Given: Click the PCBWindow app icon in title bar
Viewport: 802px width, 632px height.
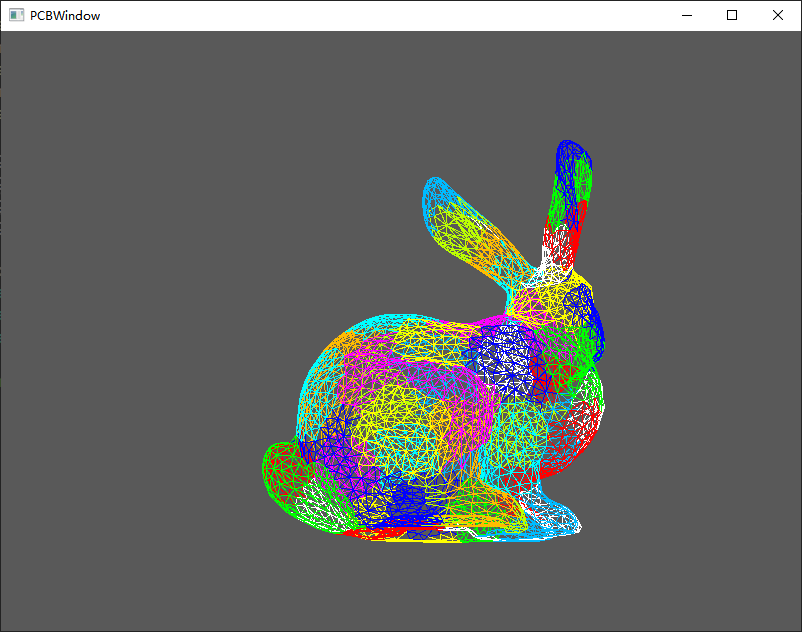Looking at the screenshot, I should tap(16, 15).
